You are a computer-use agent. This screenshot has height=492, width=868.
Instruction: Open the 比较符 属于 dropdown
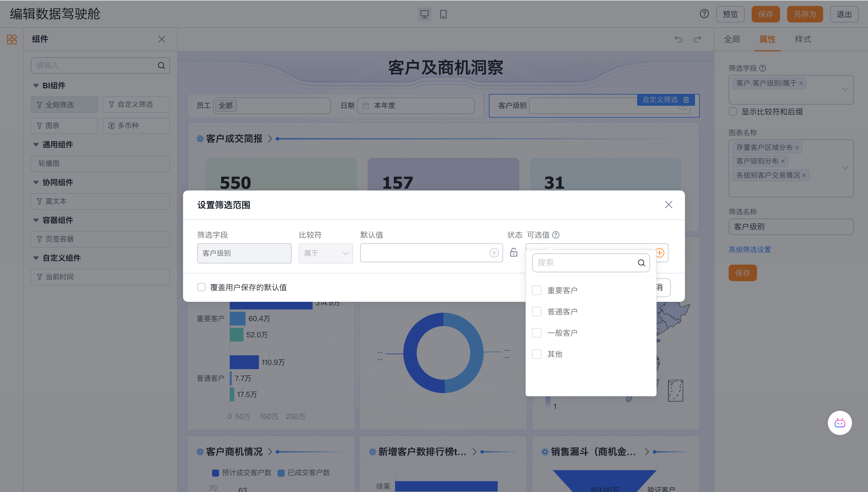point(326,253)
